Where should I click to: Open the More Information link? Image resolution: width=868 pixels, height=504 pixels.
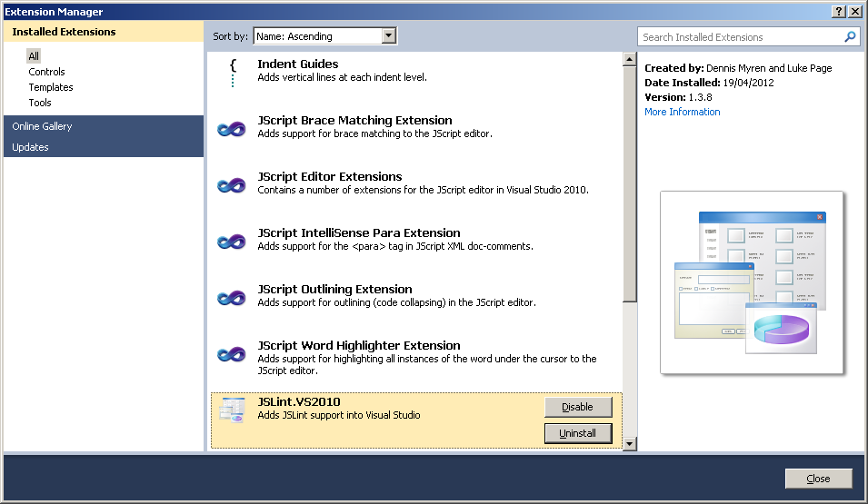pyautogui.click(x=682, y=112)
